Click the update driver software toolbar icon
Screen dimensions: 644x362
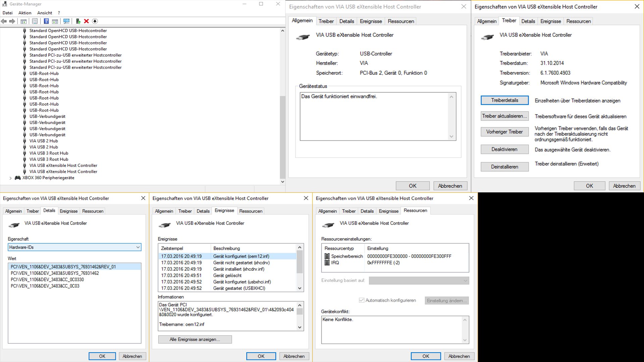click(x=78, y=21)
